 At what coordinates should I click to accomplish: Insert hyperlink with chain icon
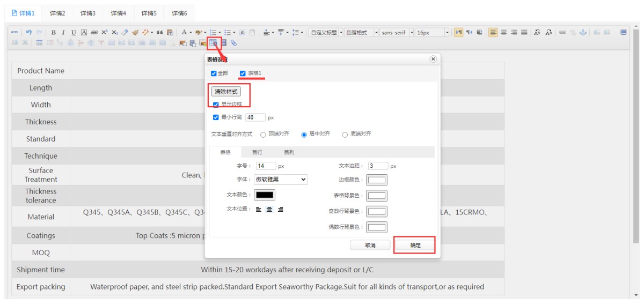[563, 33]
